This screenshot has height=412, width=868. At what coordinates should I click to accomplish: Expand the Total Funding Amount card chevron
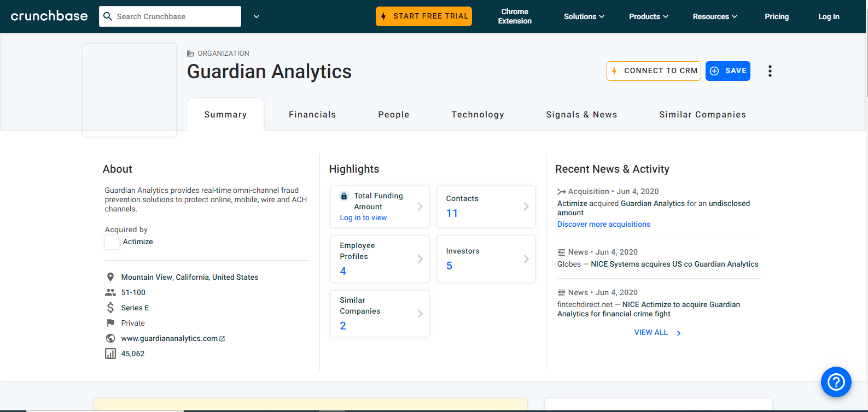click(x=420, y=207)
